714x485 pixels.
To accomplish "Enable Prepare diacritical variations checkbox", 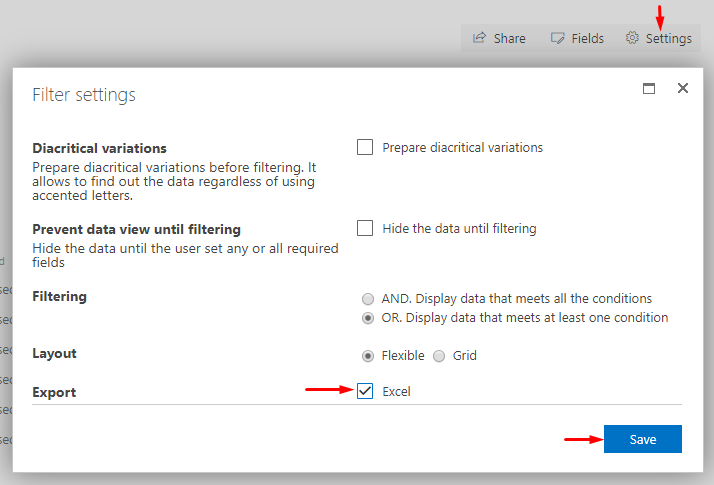I will tap(365, 147).
